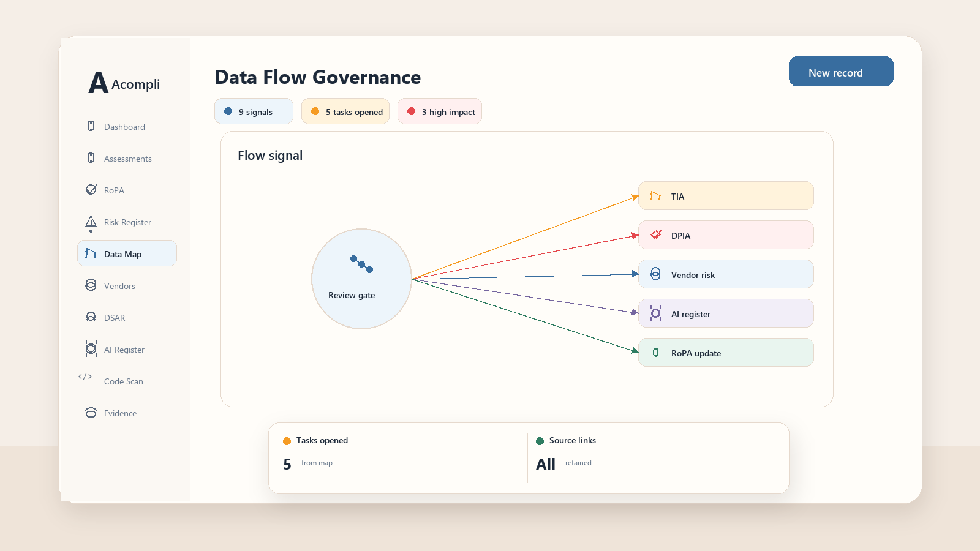
Task: Click the Evidence archive icon
Action: (x=91, y=413)
